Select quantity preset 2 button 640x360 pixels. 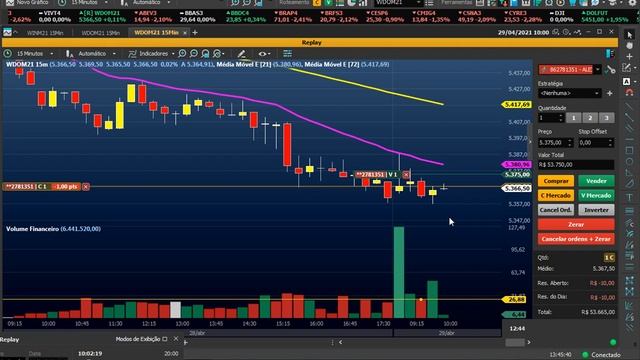(x=590, y=118)
